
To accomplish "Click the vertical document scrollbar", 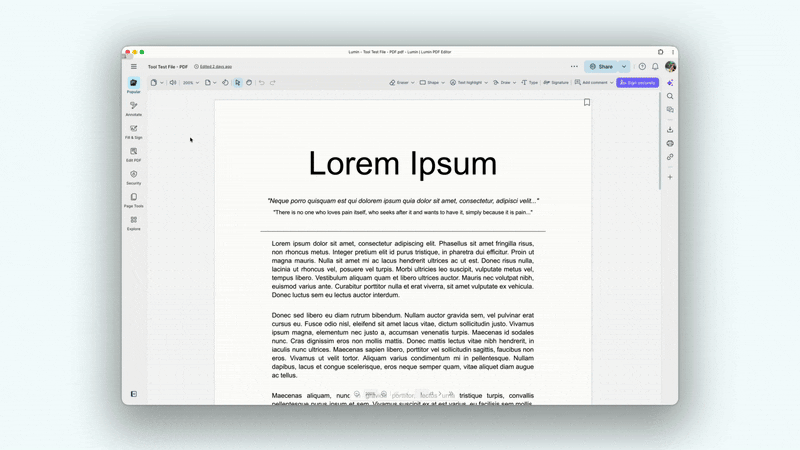I will pyautogui.click(x=660, y=141).
